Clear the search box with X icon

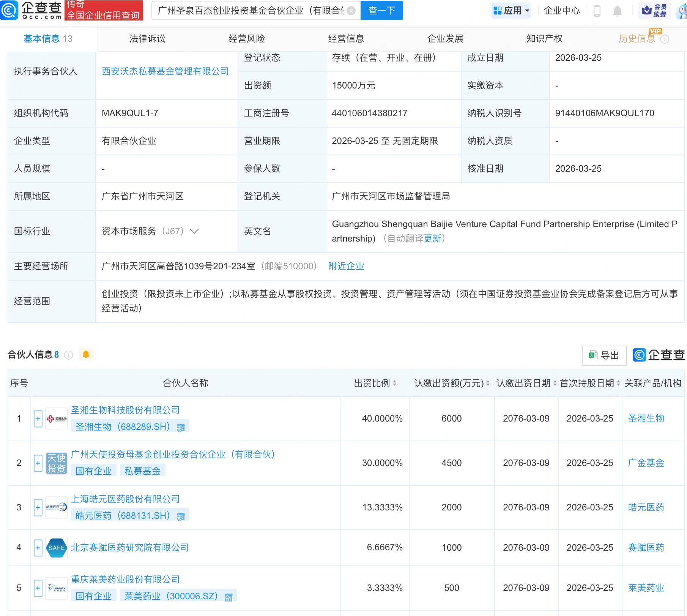click(x=351, y=11)
